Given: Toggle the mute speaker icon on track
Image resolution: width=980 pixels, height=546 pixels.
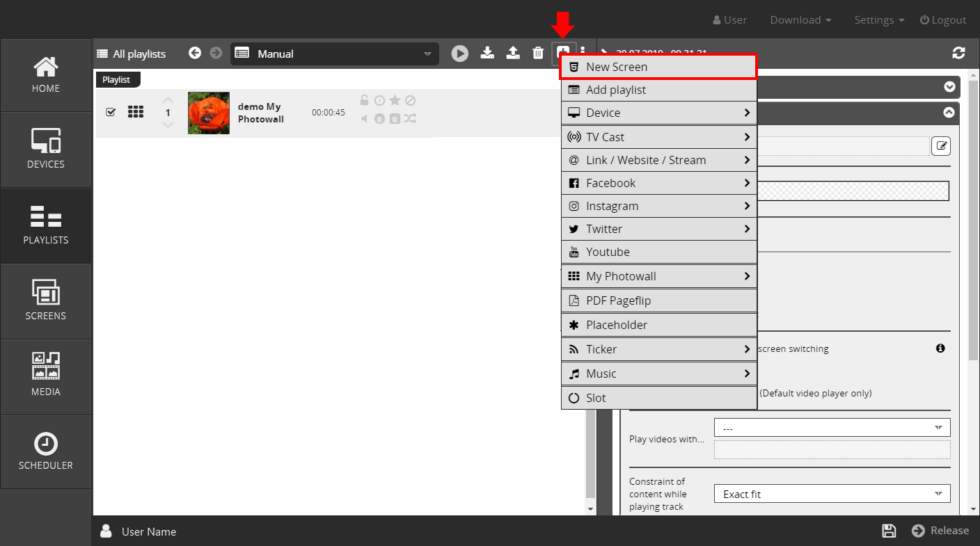Looking at the screenshot, I should [364, 119].
